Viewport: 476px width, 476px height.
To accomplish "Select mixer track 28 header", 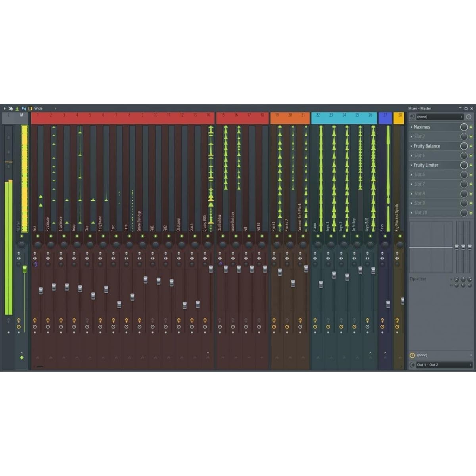I will coord(399,118).
